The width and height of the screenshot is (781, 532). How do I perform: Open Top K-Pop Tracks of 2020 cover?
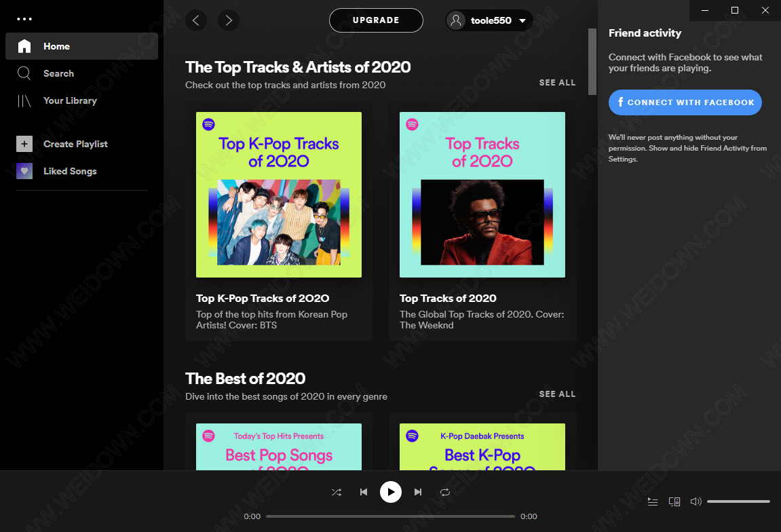coord(279,195)
